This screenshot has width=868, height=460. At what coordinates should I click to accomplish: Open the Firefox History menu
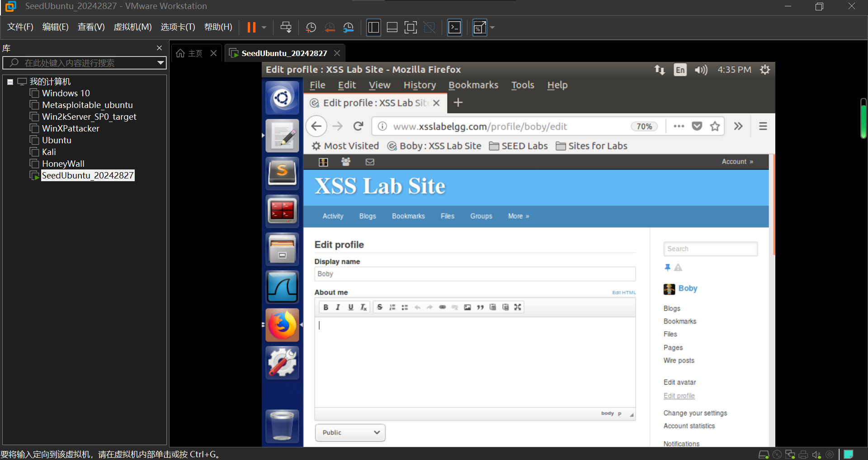pos(420,85)
